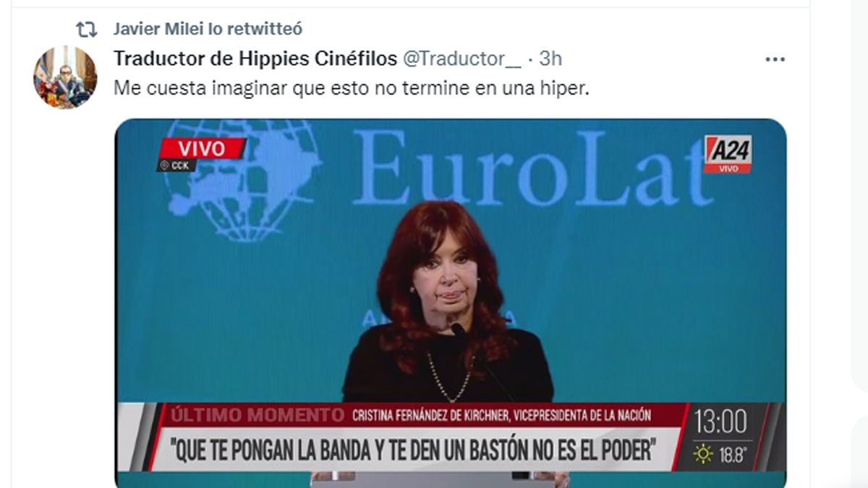Click the 3h tweet timestamp
The width and height of the screenshot is (868, 488).
point(550,59)
